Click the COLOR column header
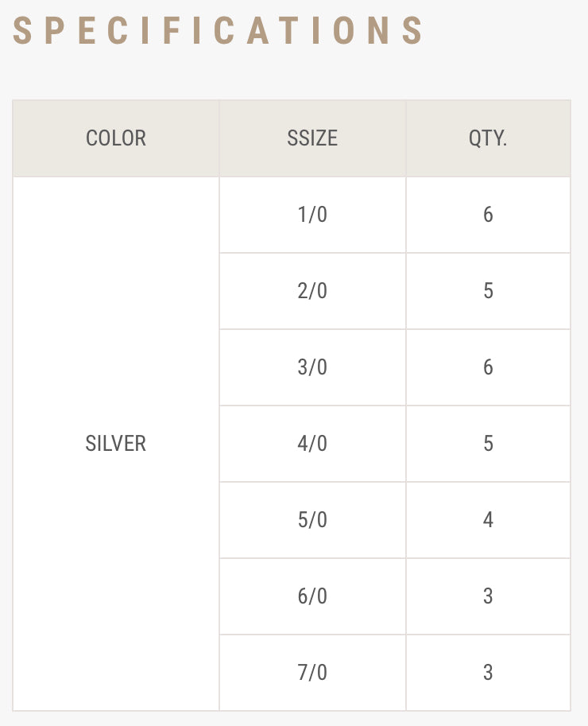Screen dimensions: 588x726 click(x=116, y=138)
